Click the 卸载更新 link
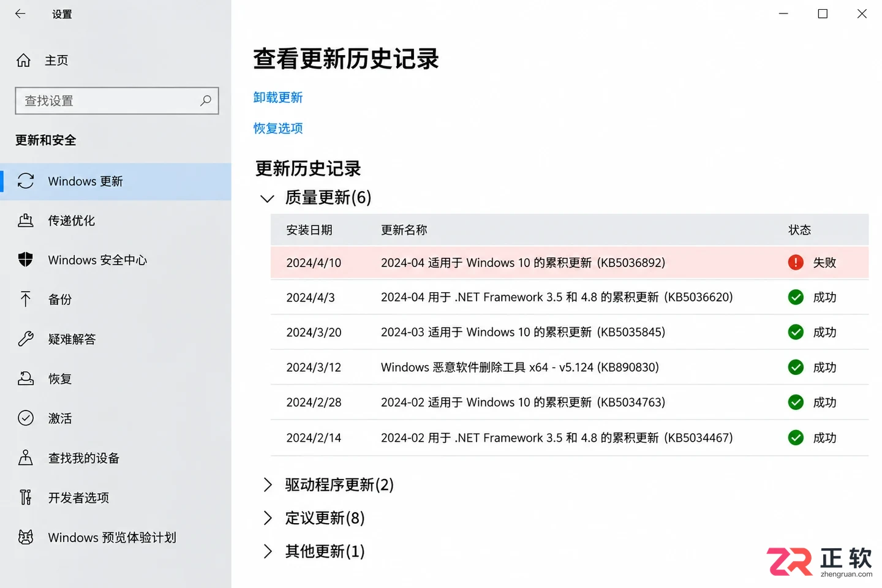 pos(278,97)
